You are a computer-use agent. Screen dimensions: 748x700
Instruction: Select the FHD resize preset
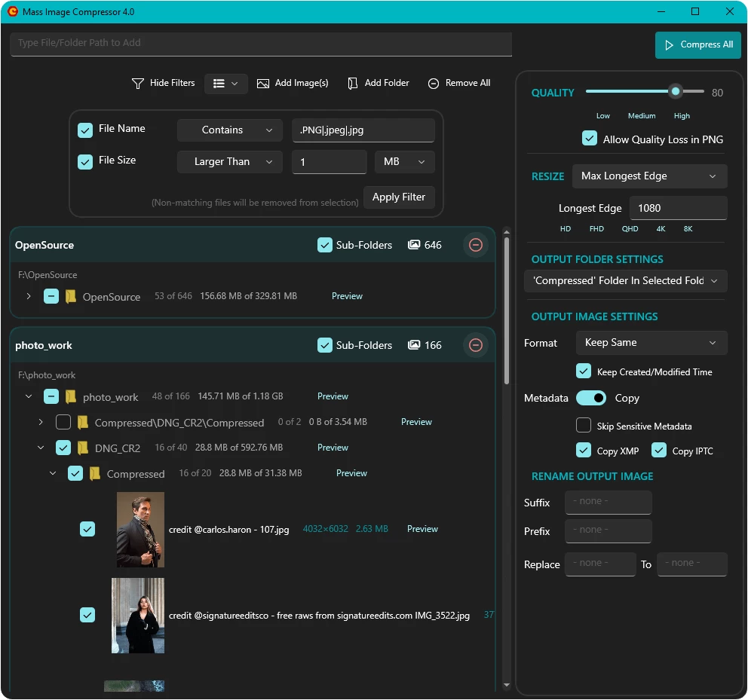coord(596,229)
